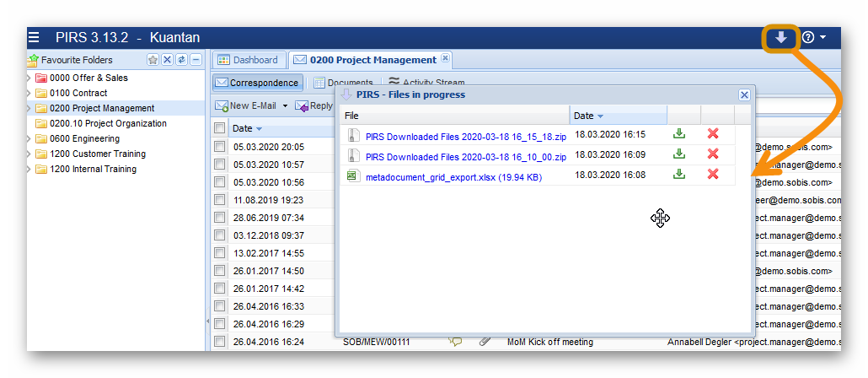This screenshot has width=868, height=378.
Task: Click the paperclip icon in SOB/MEW/00111 row
Action: point(485,342)
